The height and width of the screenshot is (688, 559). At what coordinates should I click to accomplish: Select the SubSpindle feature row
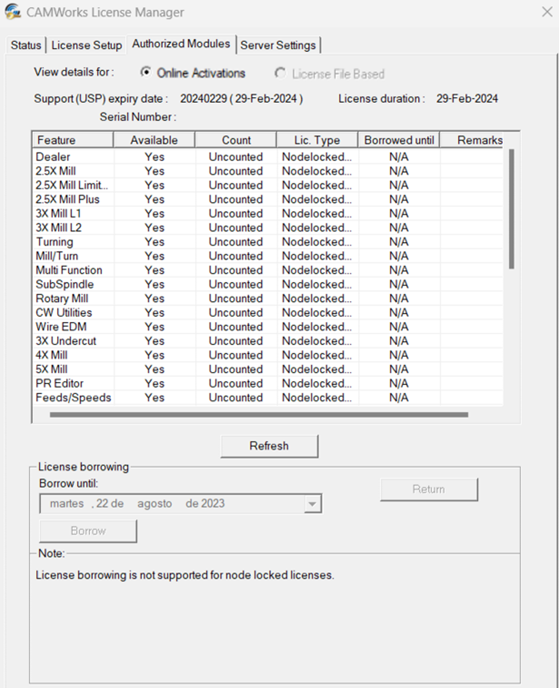[x=268, y=284]
